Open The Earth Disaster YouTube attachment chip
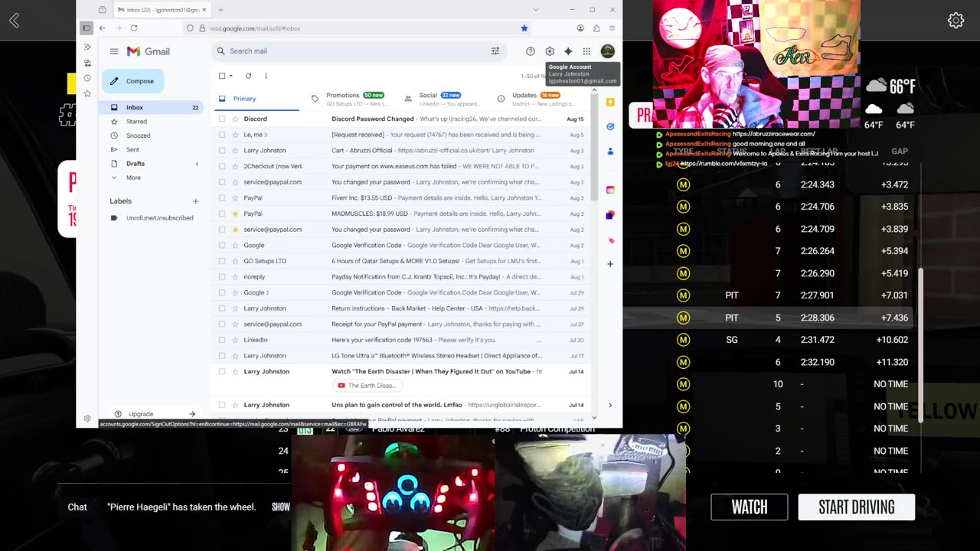980x551 pixels. click(x=367, y=386)
